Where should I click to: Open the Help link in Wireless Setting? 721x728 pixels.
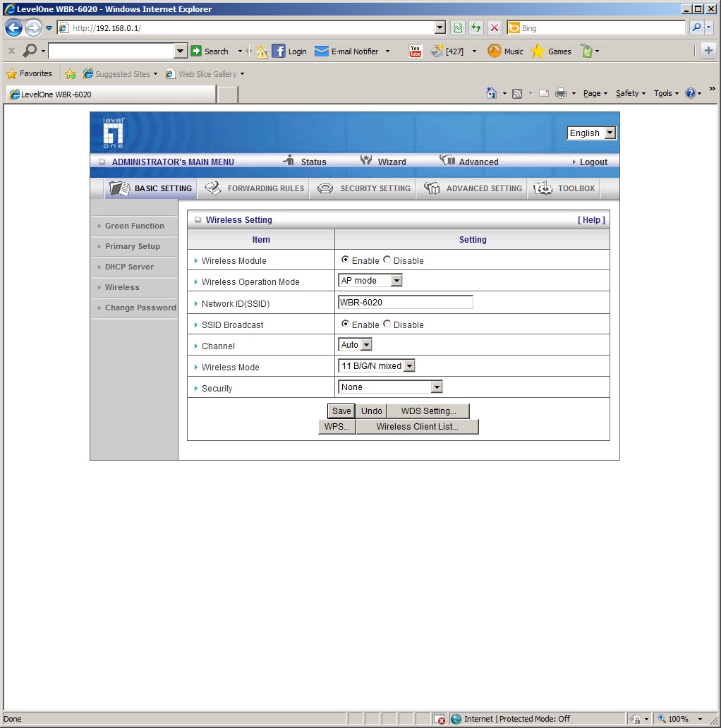pyautogui.click(x=591, y=220)
